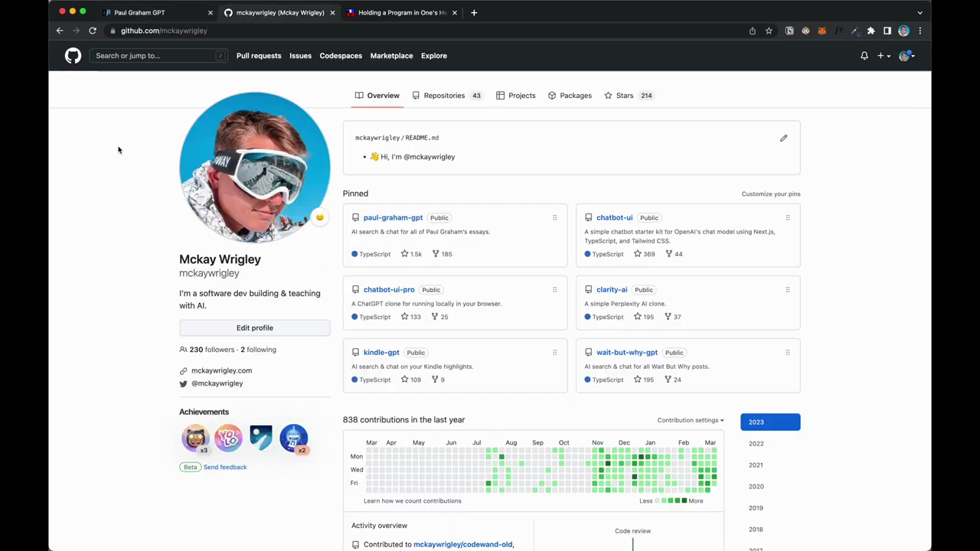
Task: Open Marketplace in the header
Action: tap(391, 56)
